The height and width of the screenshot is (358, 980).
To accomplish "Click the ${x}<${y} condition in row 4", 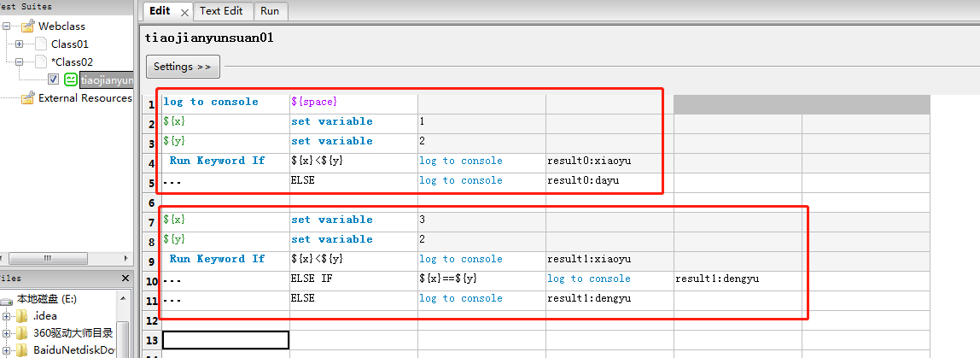I will [353, 162].
